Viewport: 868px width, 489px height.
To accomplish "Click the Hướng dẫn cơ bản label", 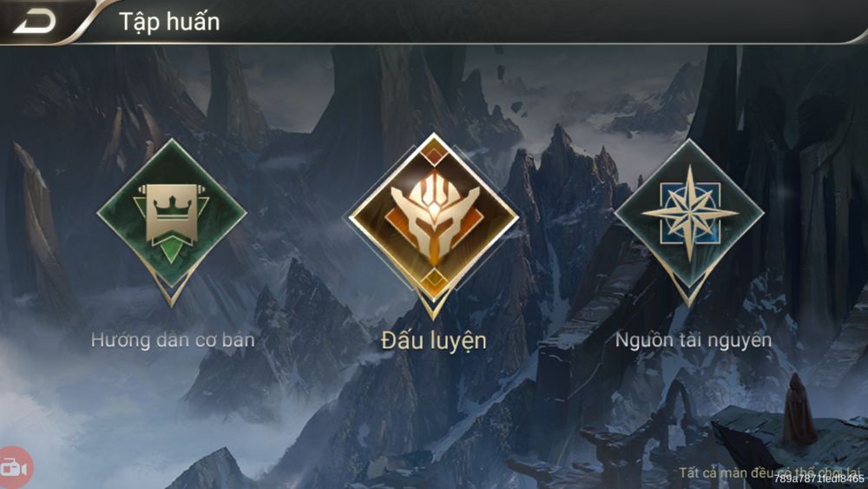I will point(173,340).
